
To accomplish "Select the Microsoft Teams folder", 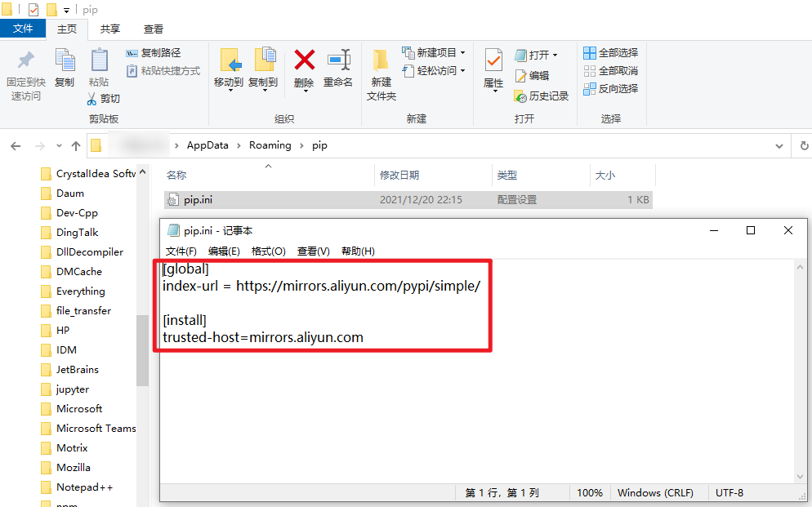I will tap(88, 429).
